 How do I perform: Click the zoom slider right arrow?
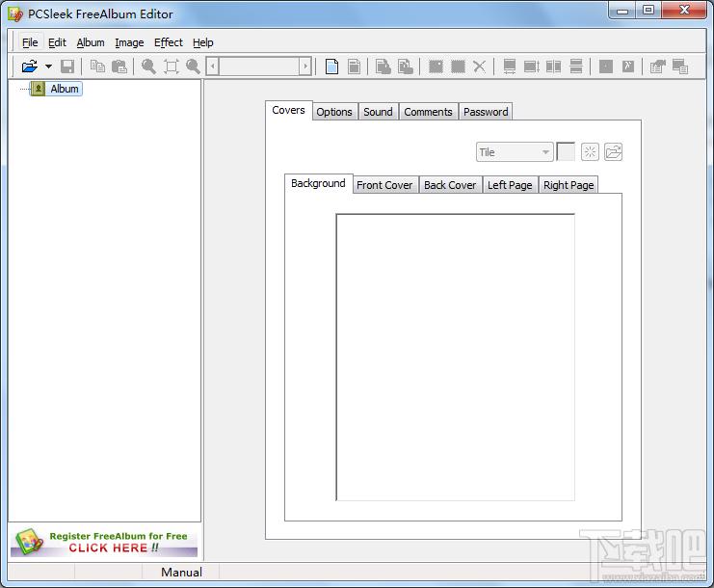(305, 67)
